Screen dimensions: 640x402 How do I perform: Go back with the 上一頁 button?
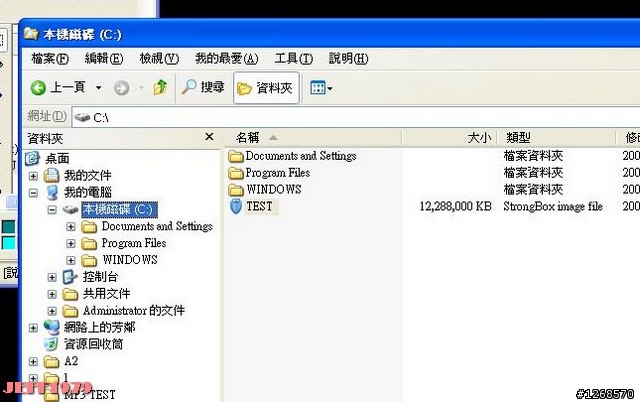pyautogui.click(x=58, y=87)
